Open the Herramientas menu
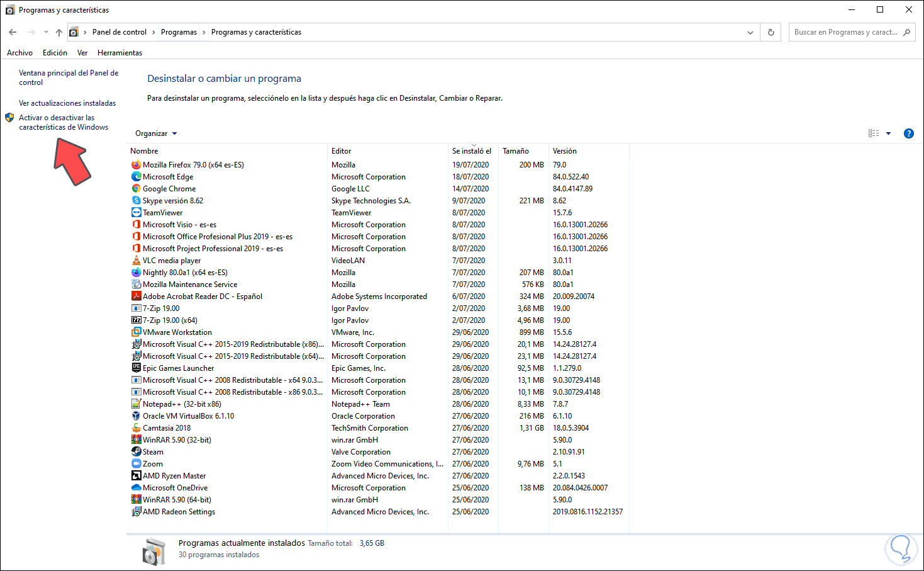The image size is (924, 571). coord(120,53)
